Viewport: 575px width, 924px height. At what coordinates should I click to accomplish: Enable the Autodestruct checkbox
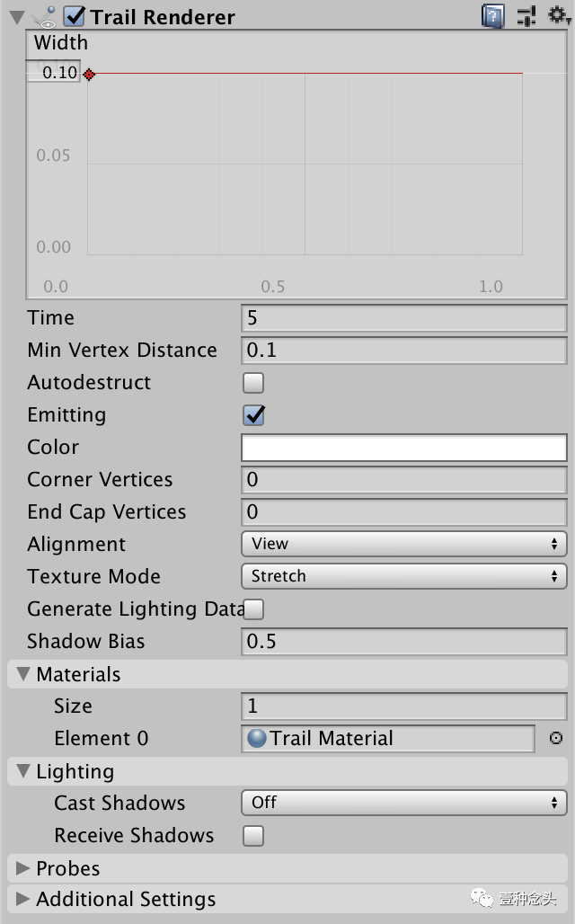click(x=254, y=383)
